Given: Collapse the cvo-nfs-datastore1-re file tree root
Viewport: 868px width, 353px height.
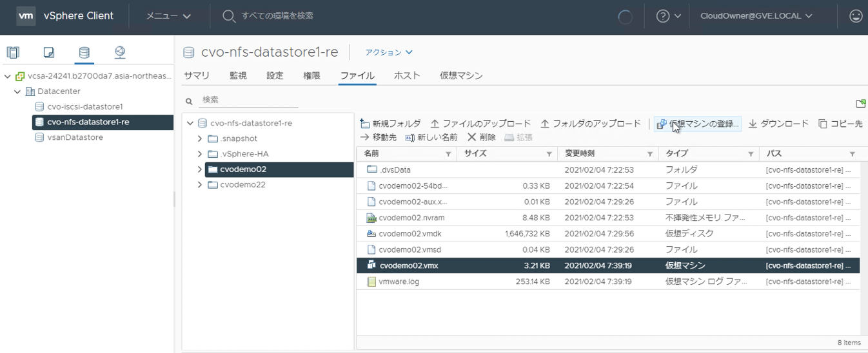Looking at the screenshot, I should pyautogui.click(x=190, y=123).
